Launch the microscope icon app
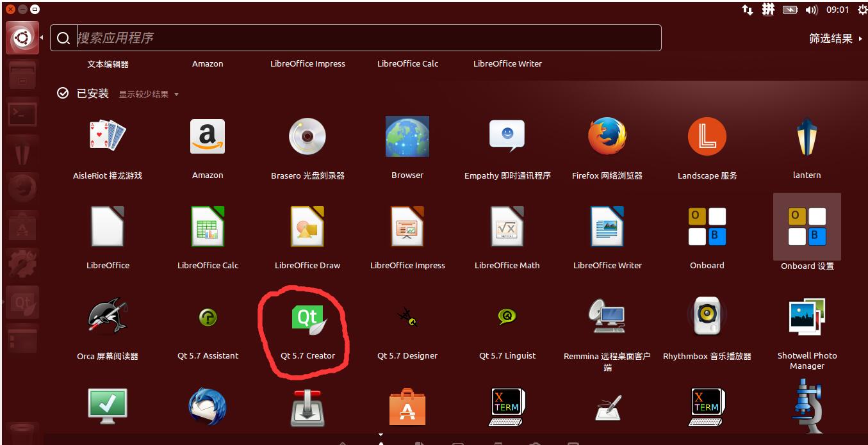 click(x=807, y=406)
